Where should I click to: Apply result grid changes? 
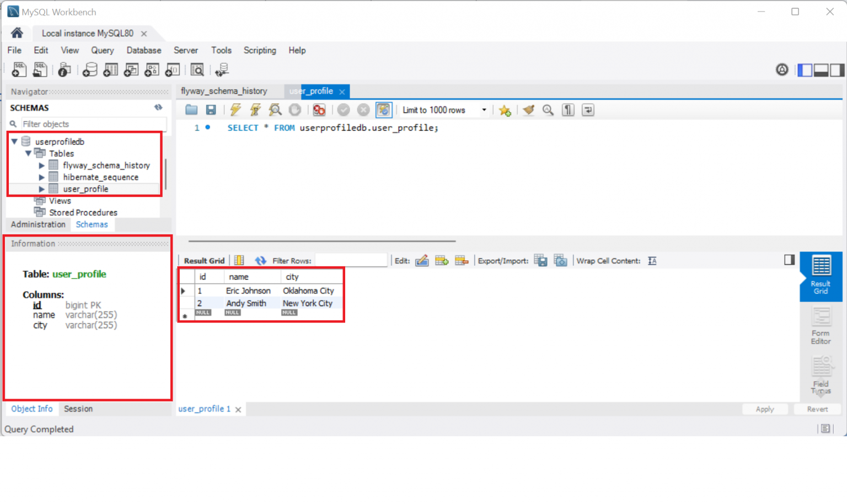[765, 409]
